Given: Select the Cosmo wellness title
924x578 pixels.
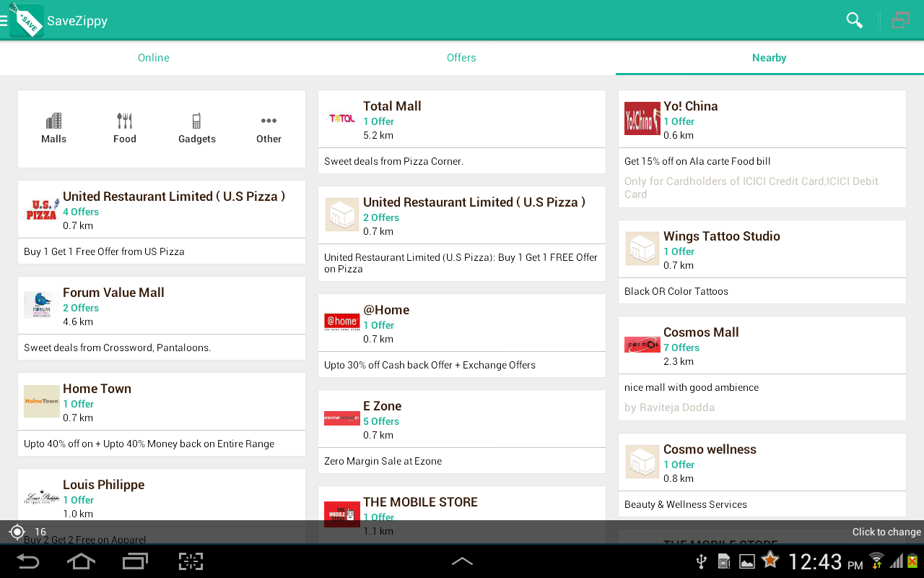Looking at the screenshot, I should (710, 449).
